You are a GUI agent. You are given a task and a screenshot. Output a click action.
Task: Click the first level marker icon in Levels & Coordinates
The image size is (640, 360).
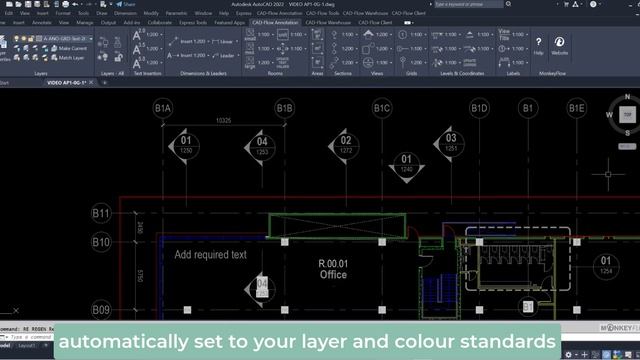(x=437, y=35)
